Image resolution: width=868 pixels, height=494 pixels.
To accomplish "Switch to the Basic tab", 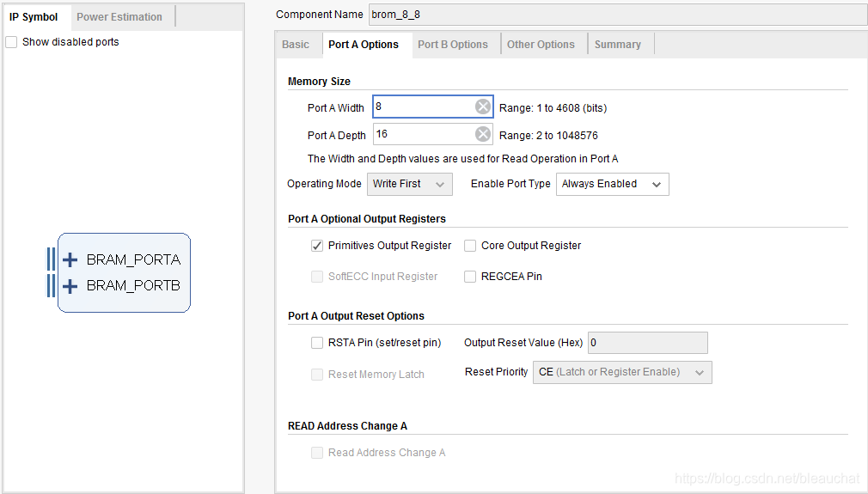I will (x=296, y=45).
